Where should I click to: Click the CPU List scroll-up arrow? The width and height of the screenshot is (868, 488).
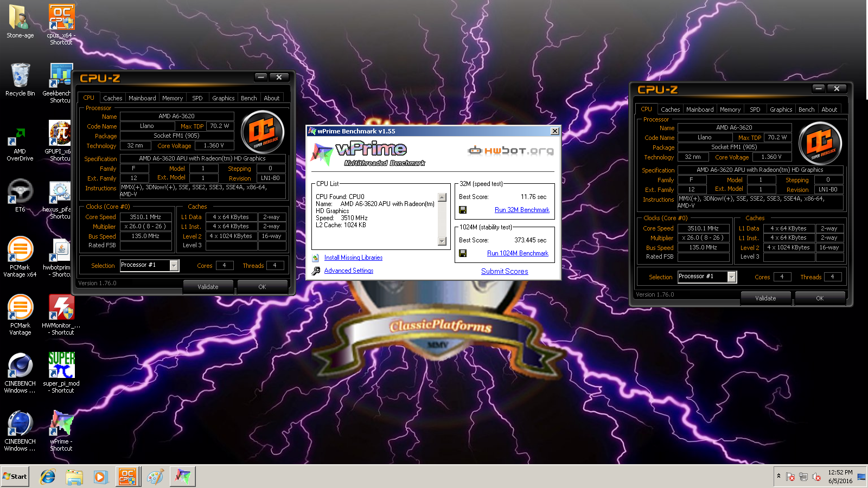tap(442, 197)
